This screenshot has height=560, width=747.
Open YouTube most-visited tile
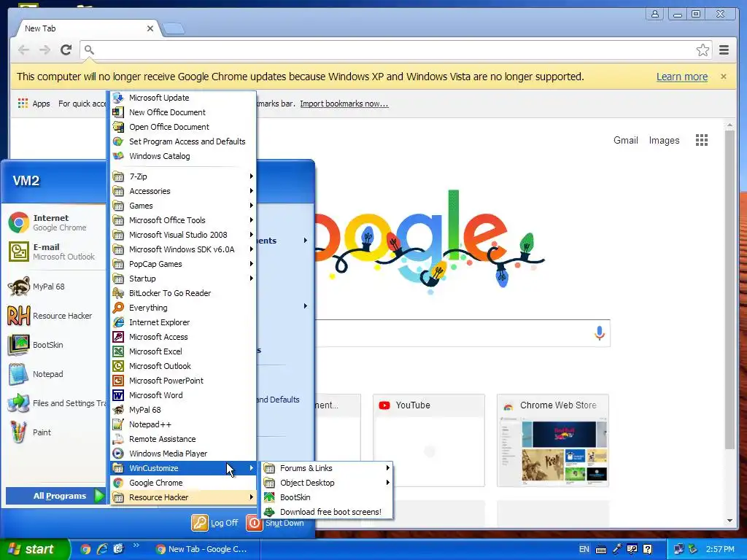click(429, 440)
